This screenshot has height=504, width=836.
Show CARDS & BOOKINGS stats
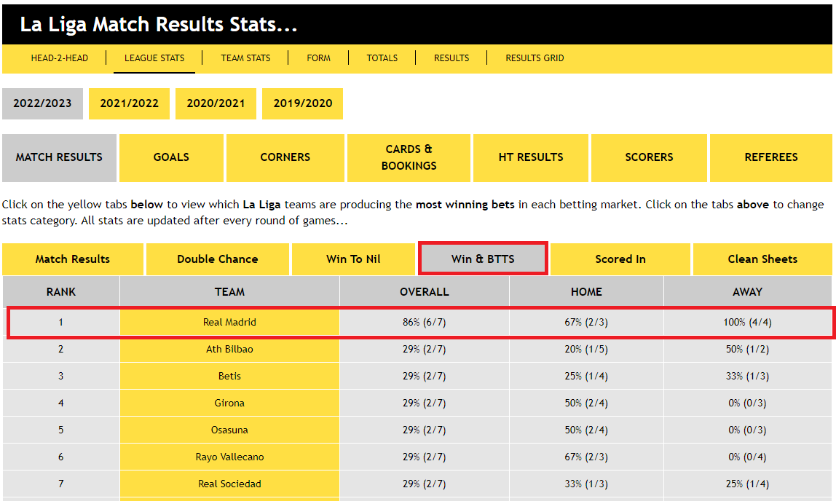pos(409,157)
